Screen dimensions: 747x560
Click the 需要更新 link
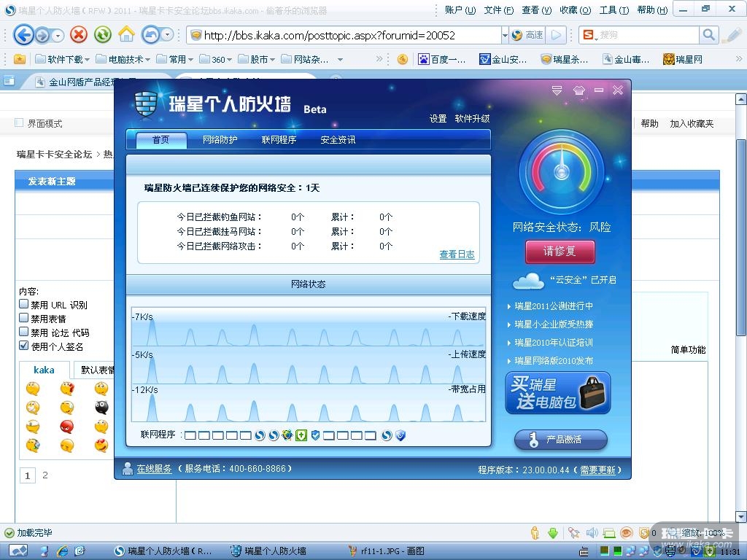coord(597,470)
